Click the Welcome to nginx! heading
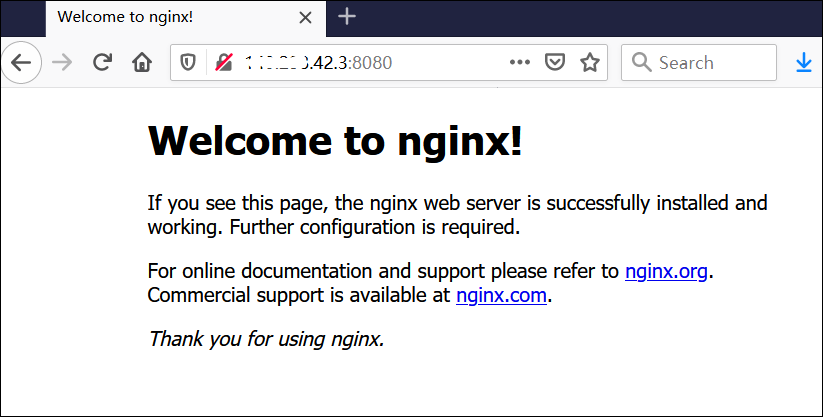The image size is (823, 417). (335, 140)
